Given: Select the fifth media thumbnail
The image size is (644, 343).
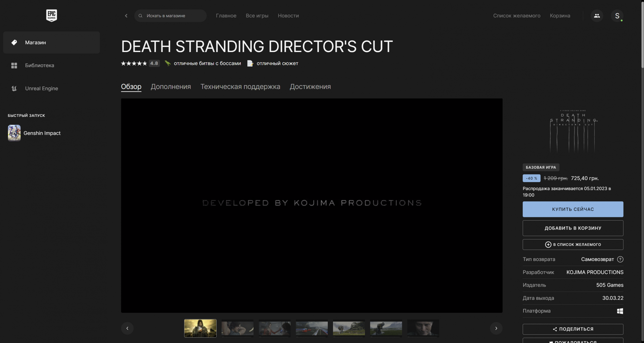Looking at the screenshot, I should (x=349, y=328).
